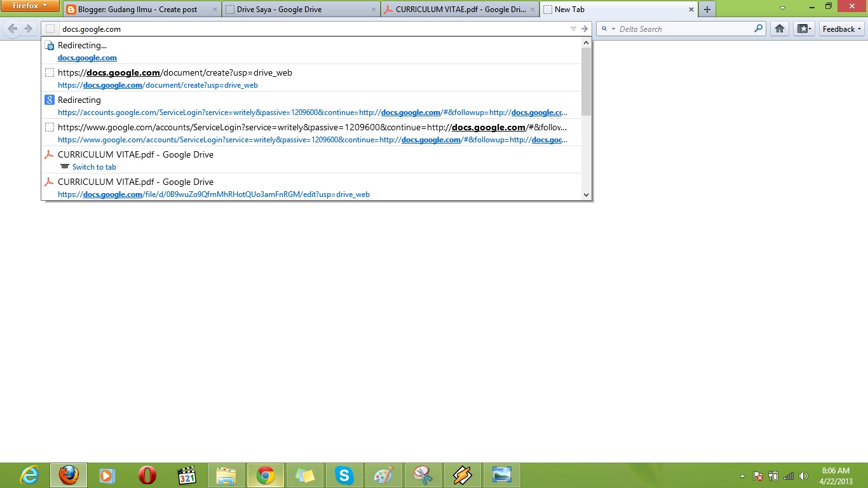The height and width of the screenshot is (488, 868).
Task: Click the scroll-down arrow of the suggestion list
Action: point(586,195)
